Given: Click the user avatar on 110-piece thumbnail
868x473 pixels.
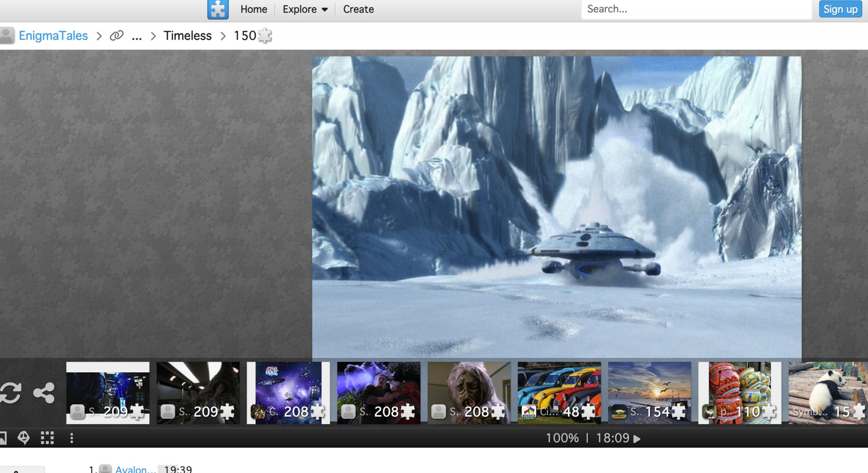Looking at the screenshot, I should click(x=709, y=412).
